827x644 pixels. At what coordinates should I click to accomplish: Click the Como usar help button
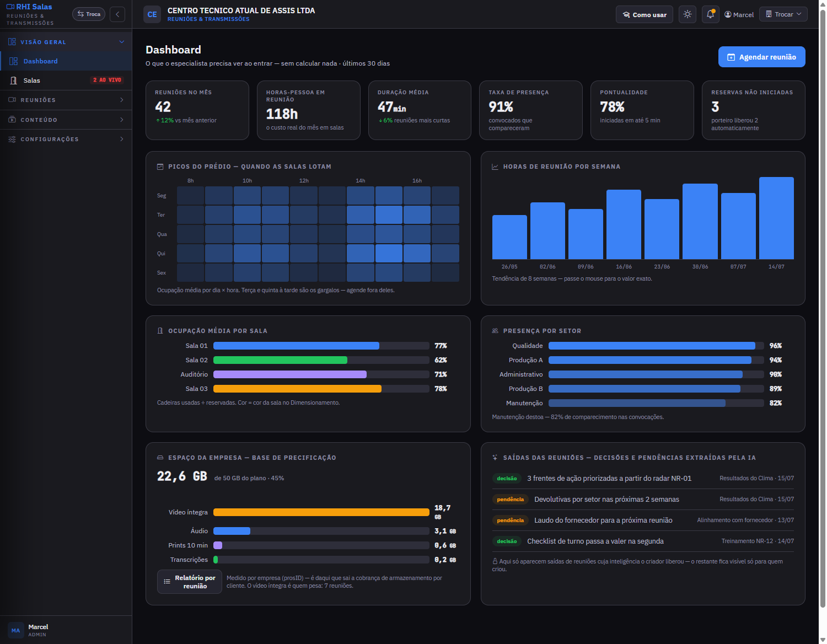coord(645,15)
